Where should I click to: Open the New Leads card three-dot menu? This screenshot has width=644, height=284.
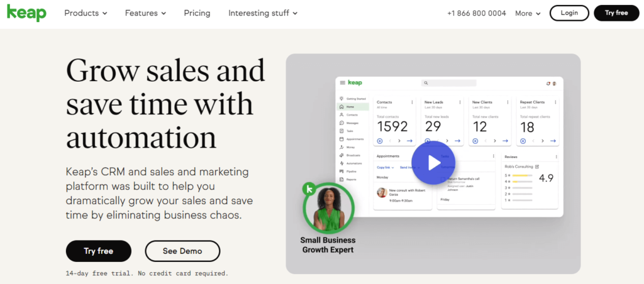pyautogui.click(x=460, y=102)
